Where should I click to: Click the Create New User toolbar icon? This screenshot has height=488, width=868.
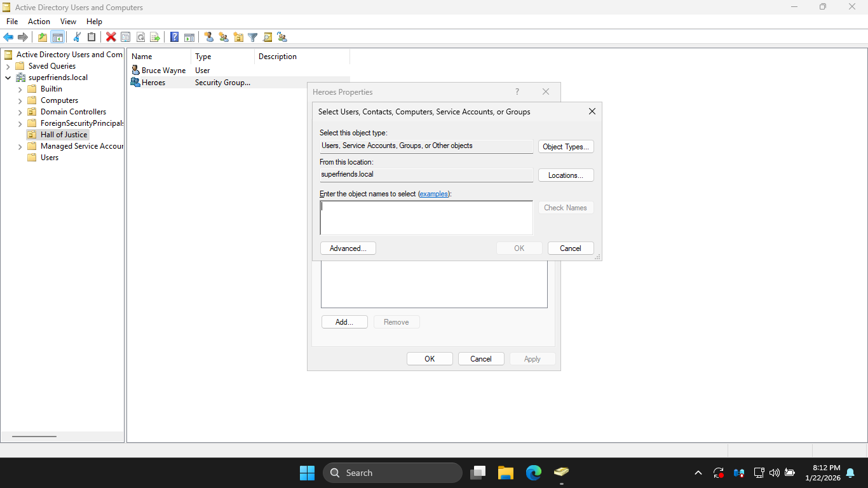coord(209,37)
